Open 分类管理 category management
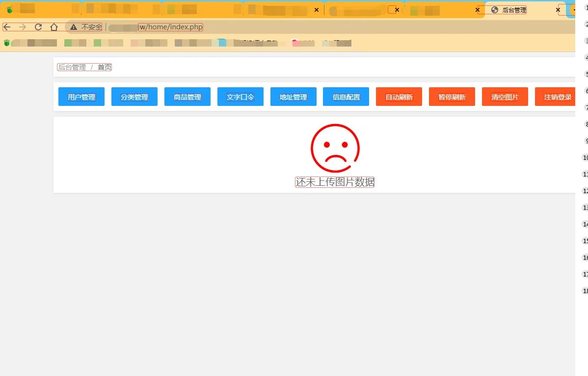Viewport: 588px width, 376px height. tap(134, 97)
